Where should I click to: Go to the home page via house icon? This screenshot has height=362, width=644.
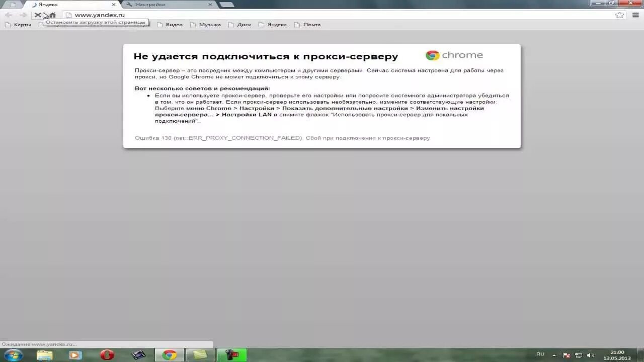coord(52,15)
